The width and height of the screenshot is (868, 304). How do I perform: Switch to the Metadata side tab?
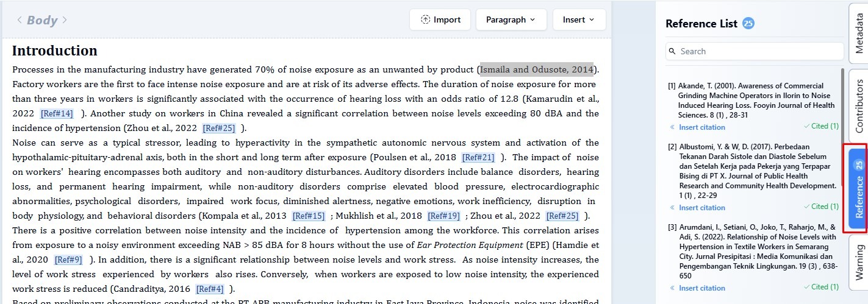[859, 34]
